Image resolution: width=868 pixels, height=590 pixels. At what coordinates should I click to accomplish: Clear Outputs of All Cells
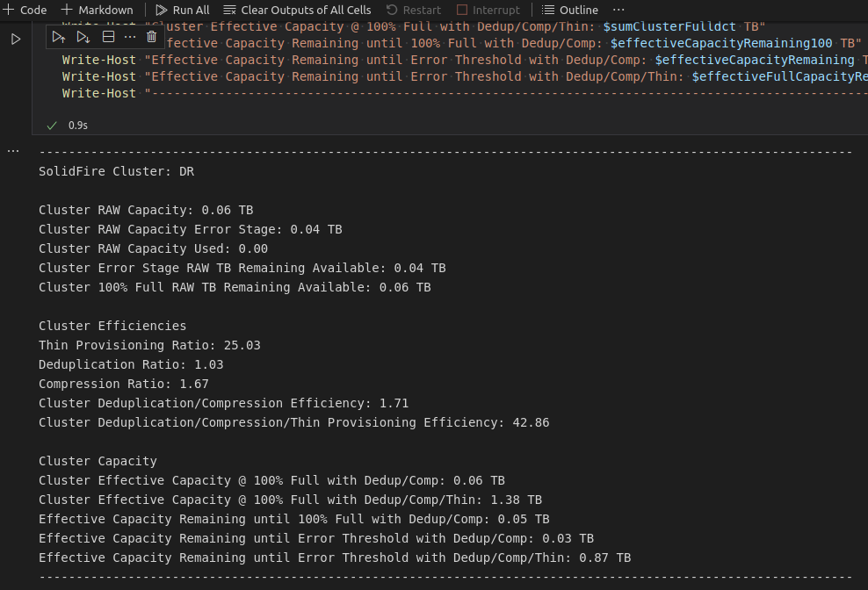pyautogui.click(x=297, y=10)
